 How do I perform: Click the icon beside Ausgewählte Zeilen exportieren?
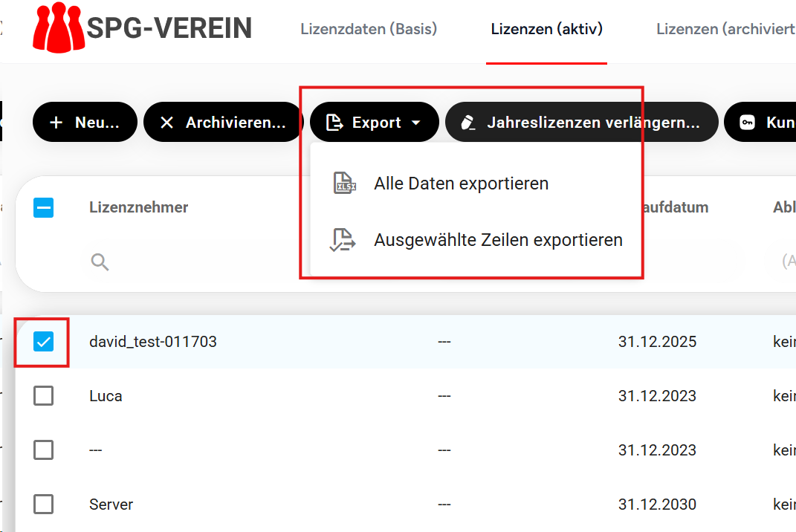click(343, 240)
